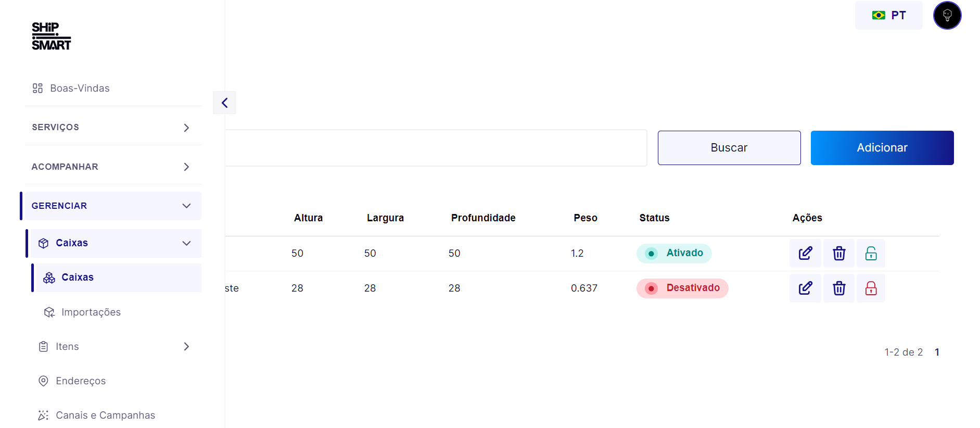The height and width of the screenshot is (428, 980).
Task: Click the edit icon for the Desativado row
Action: coord(805,288)
